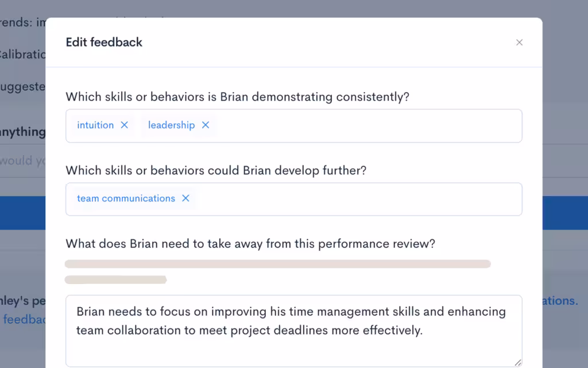Click the 'would yo' input behind dialog
Viewport: 588px width, 368px height.
pos(22,161)
